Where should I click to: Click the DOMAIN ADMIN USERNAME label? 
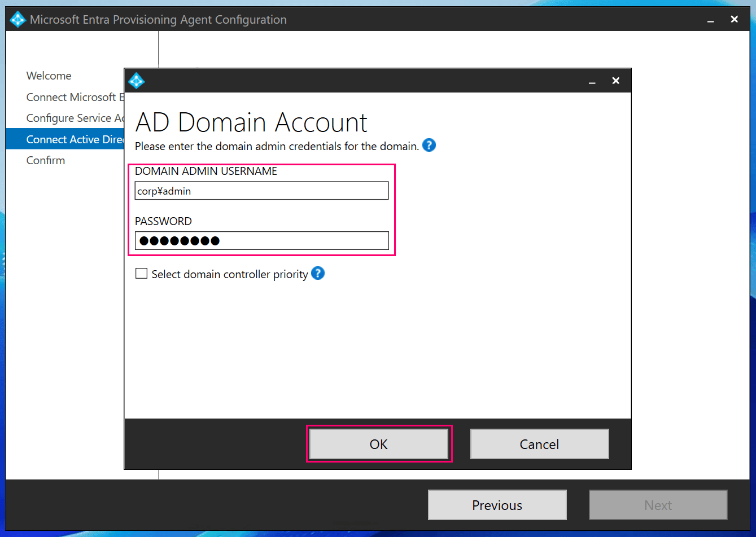click(206, 171)
